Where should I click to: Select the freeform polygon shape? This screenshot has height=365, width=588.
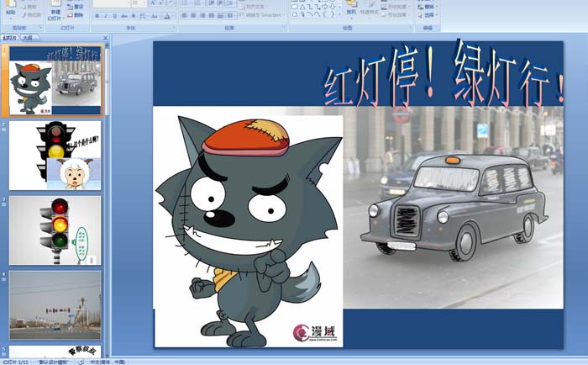point(295,14)
